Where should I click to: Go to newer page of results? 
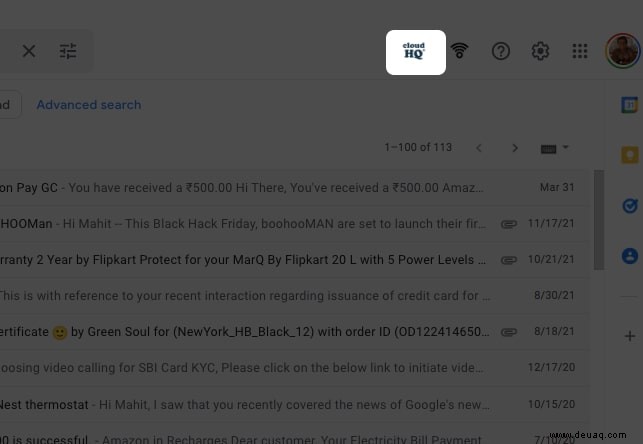479,148
